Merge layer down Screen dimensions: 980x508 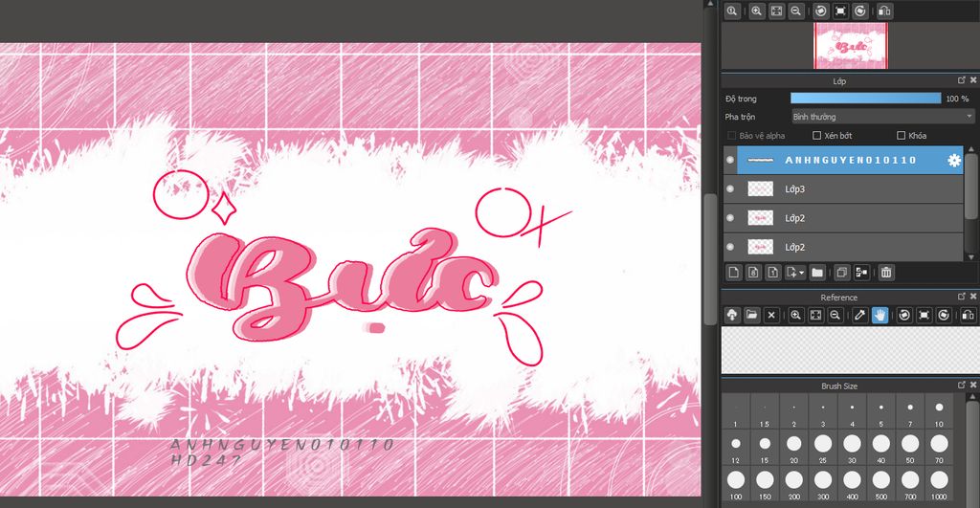(x=861, y=273)
